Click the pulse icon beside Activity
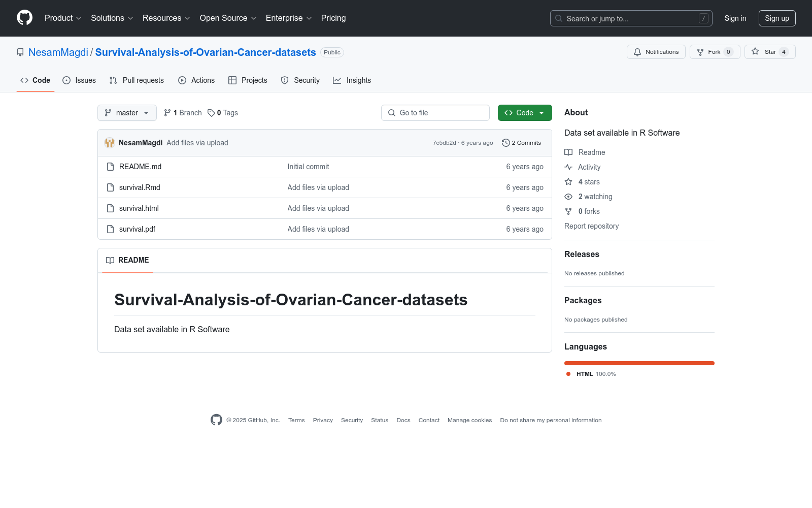 pyautogui.click(x=568, y=167)
